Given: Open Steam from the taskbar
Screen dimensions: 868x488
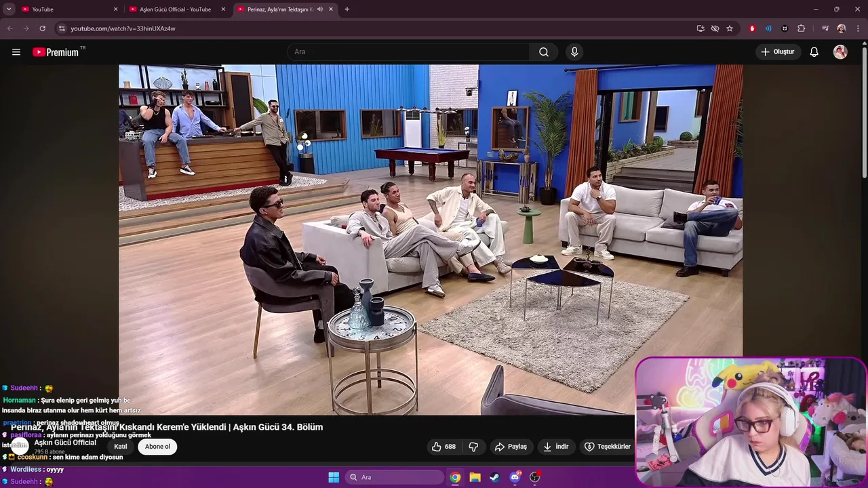Looking at the screenshot, I should [495, 477].
